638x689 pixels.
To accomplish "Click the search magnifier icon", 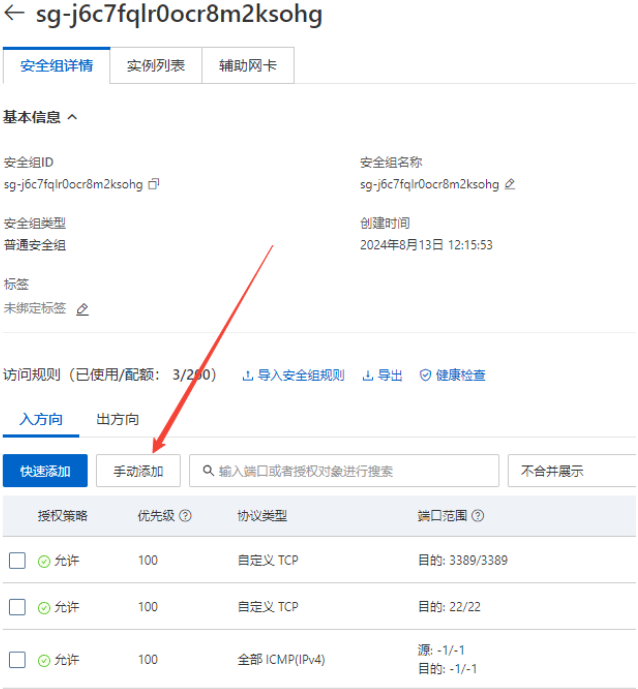I will 207,471.
